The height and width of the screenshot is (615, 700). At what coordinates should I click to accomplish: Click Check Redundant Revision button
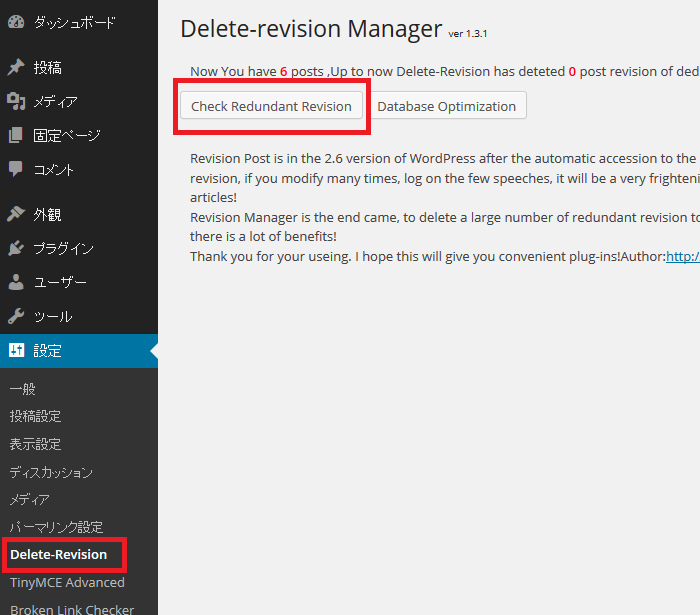pos(271,106)
